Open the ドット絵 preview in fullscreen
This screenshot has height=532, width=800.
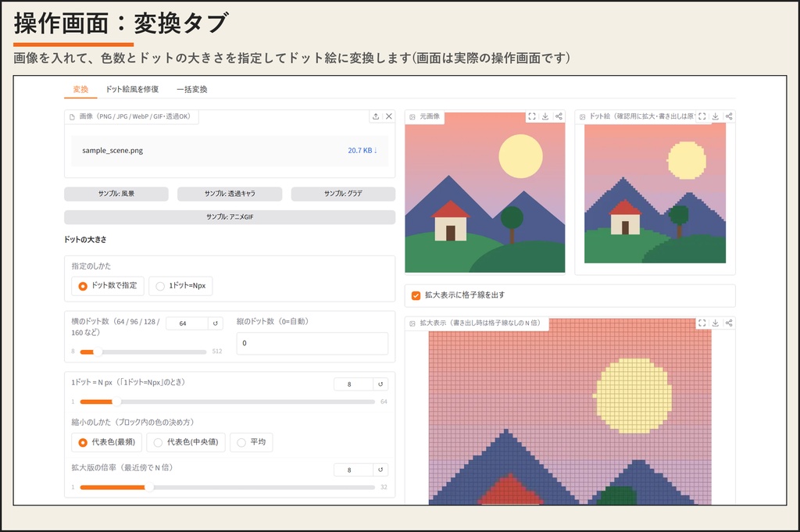tap(702, 116)
